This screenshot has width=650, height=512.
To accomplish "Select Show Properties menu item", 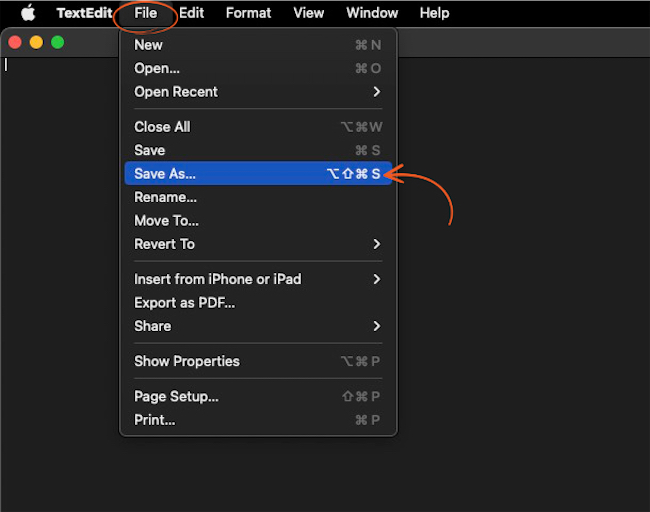I will (258, 361).
